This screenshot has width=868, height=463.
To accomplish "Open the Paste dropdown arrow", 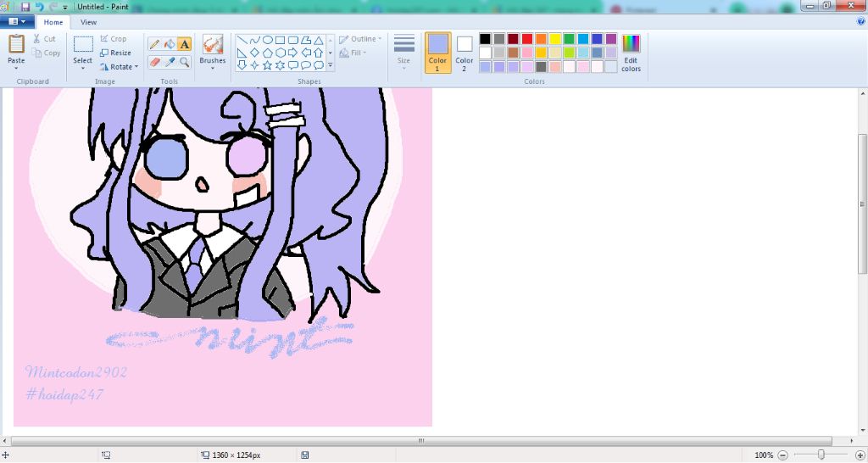I will pyautogui.click(x=16, y=68).
